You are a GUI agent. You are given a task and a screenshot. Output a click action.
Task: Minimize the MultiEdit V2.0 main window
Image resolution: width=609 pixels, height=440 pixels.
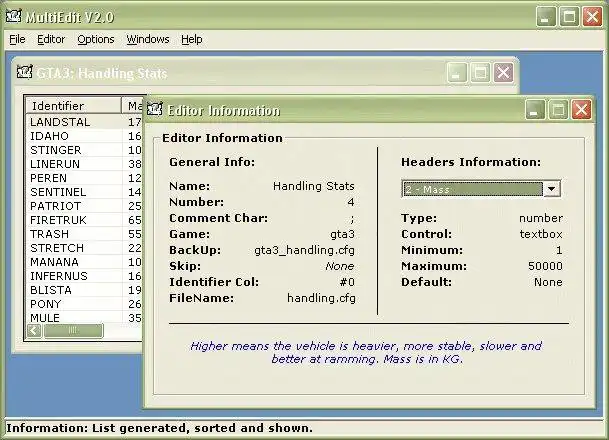point(546,17)
